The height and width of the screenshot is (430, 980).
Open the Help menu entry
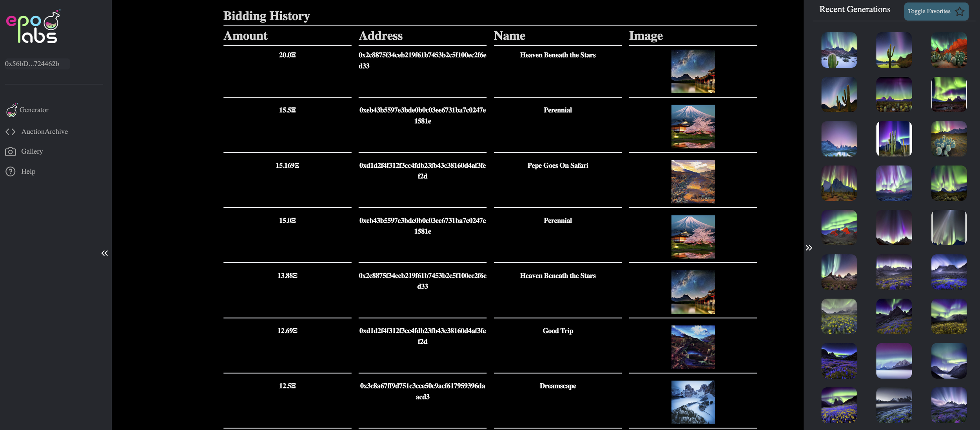tap(28, 172)
